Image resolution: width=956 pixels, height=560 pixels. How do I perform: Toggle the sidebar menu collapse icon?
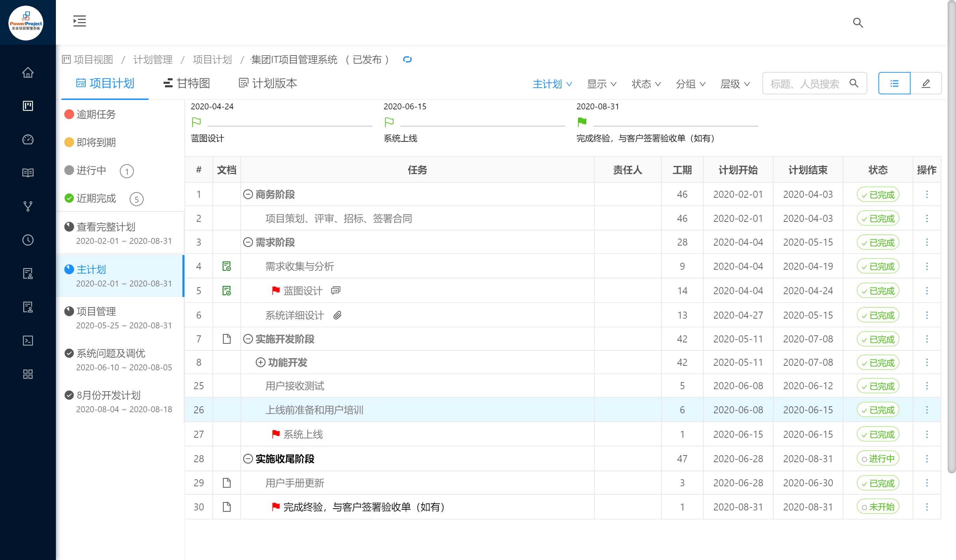tap(79, 21)
